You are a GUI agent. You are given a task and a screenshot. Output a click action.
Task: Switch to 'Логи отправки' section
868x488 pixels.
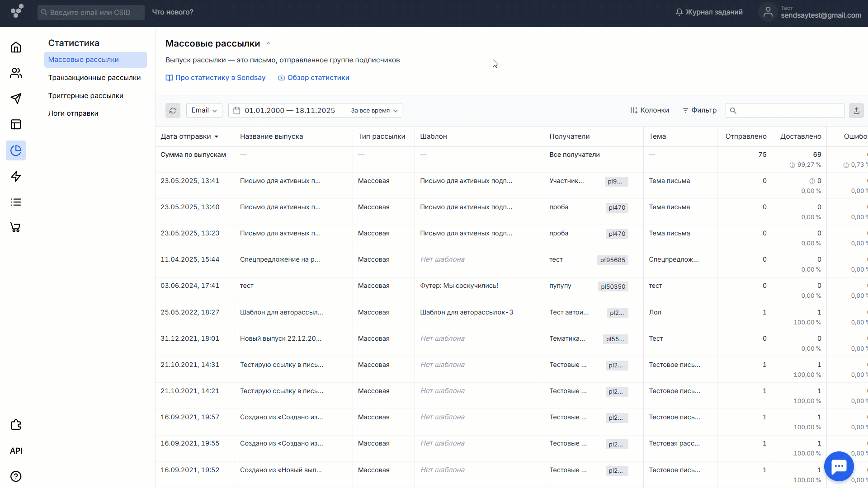(x=73, y=113)
